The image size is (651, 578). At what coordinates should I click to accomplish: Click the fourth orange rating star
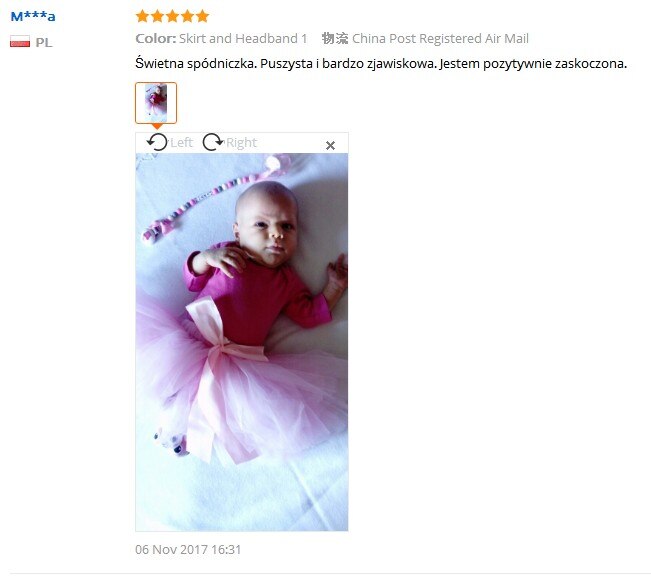pyautogui.click(x=187, y=16)
